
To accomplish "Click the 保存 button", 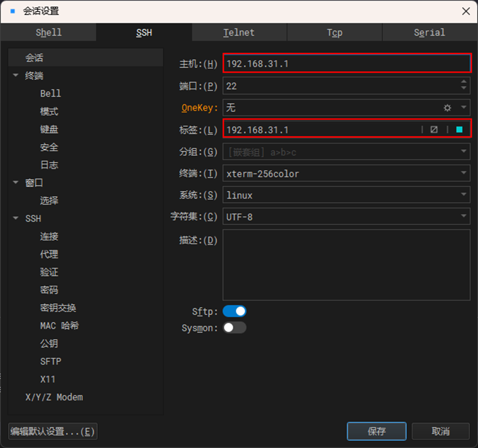I will [x=376, y=431].
